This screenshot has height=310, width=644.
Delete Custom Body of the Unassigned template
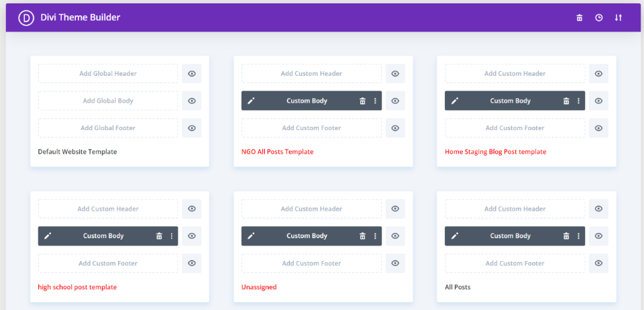click(x=362, y=236)
